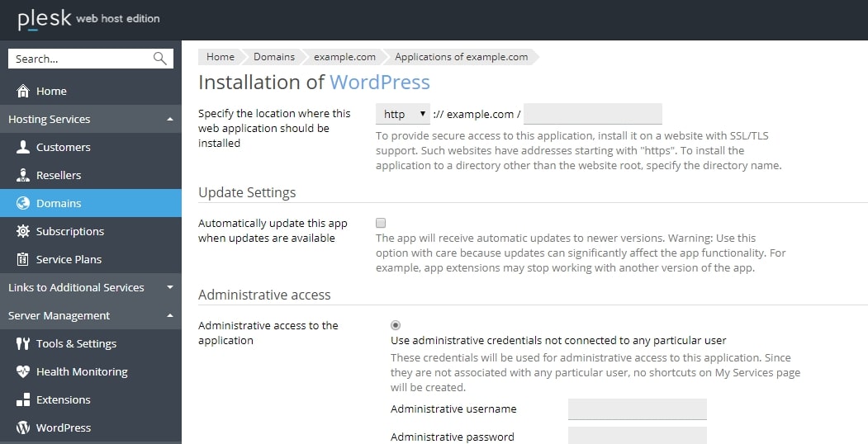Click the Domains globe icon
The width and height of the screenshot is (868, 444).
coord(22,203)
